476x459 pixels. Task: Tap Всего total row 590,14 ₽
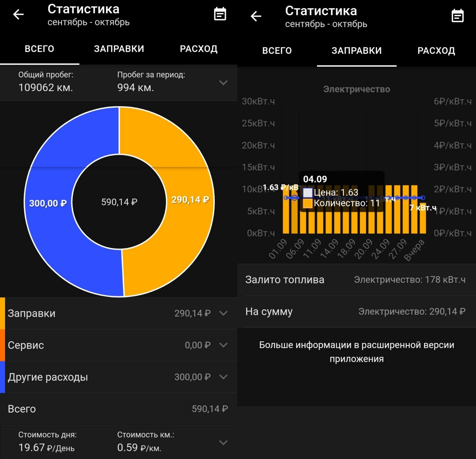point(119,409)
